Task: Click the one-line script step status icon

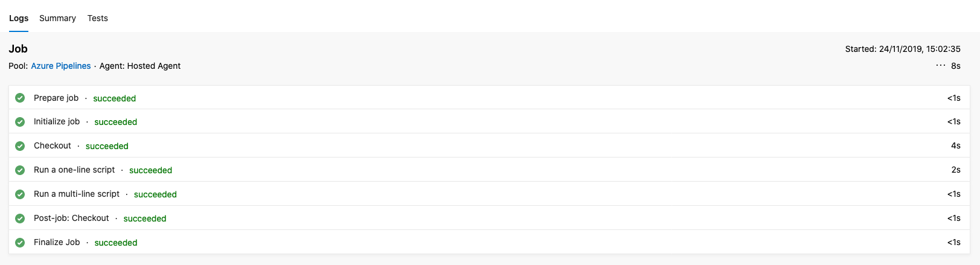Action: pos(20,170)
